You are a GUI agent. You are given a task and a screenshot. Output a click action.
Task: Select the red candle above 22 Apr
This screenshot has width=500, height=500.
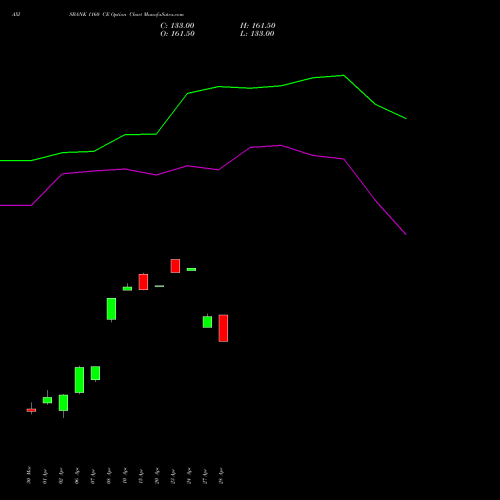coord(175,266)
